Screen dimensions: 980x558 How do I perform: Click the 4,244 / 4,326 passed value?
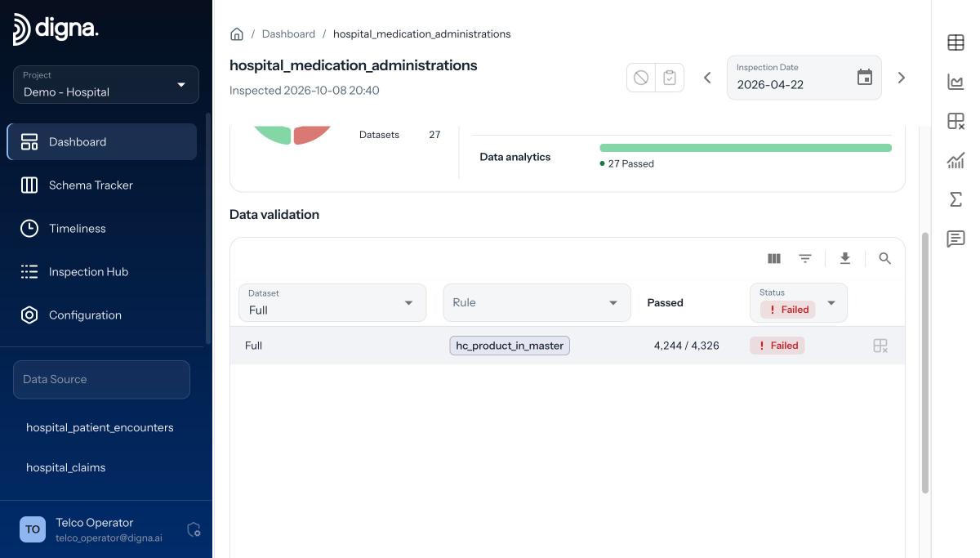point(686,346)
